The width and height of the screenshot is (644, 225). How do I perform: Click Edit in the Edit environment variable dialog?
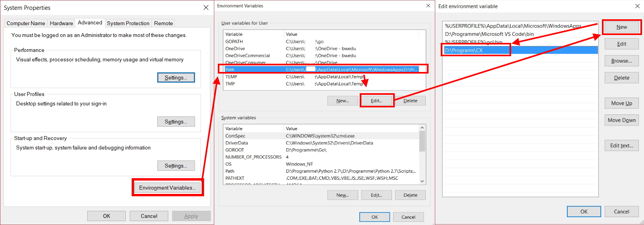(622, 44)
